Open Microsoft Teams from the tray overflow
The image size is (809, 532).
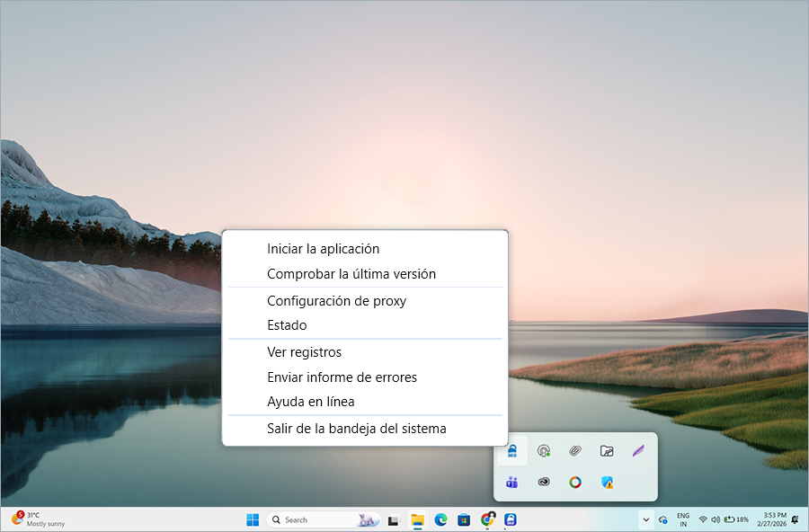tap(511, 483)
